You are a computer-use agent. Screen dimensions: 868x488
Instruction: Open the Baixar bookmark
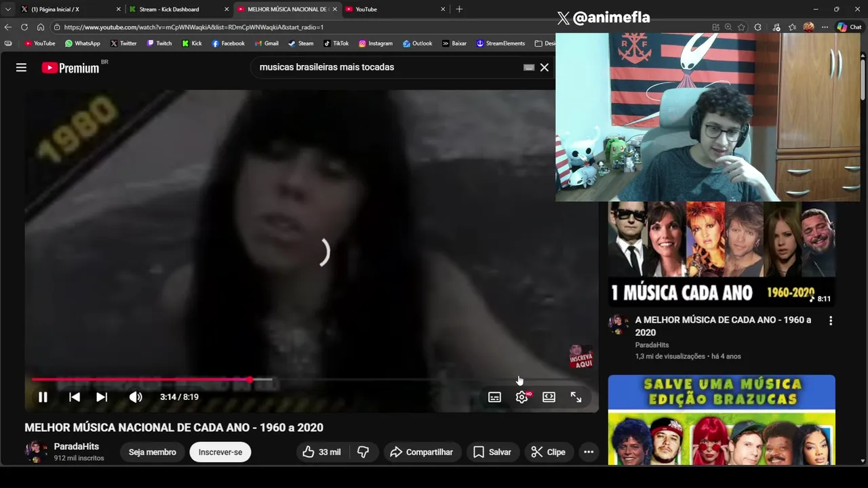454,43
